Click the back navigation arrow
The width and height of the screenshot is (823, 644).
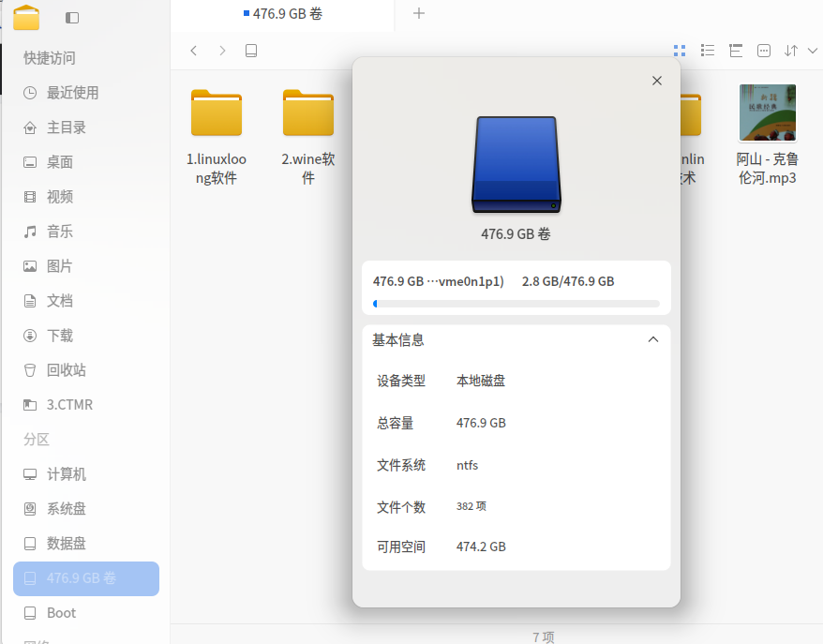(x=193, y=51)
